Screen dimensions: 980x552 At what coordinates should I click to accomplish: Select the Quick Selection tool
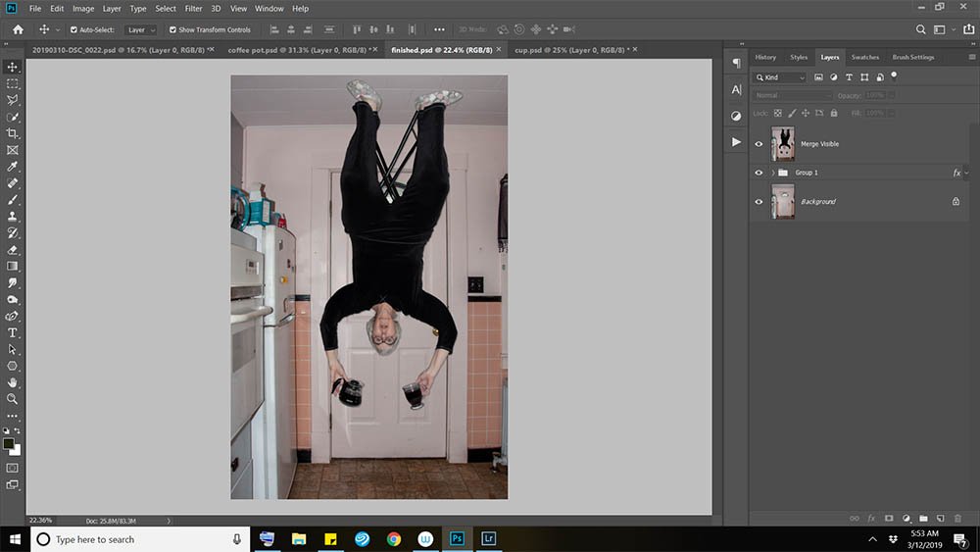click(x=12, y=117)
